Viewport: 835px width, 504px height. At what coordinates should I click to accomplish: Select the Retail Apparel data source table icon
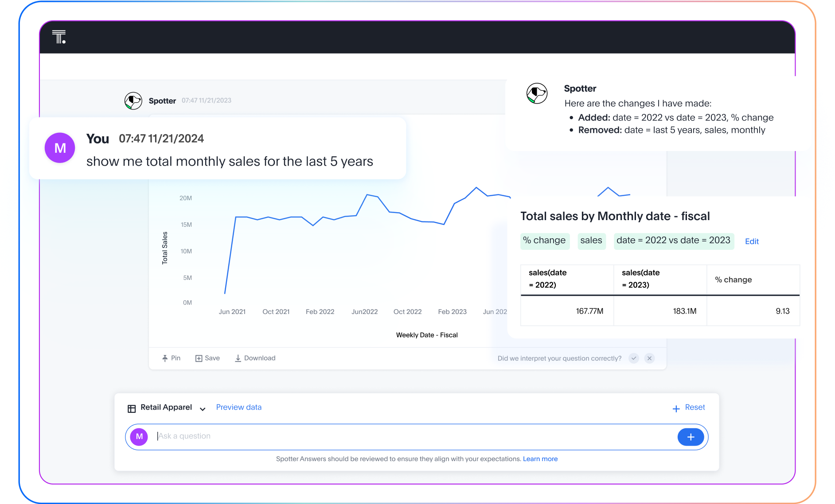click(132, 407)
